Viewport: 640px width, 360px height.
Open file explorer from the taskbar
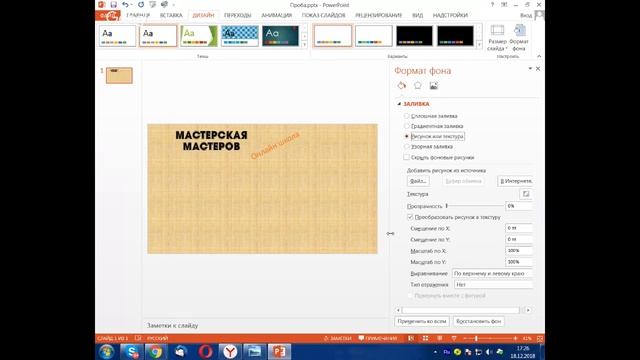[x=254, y=351]
